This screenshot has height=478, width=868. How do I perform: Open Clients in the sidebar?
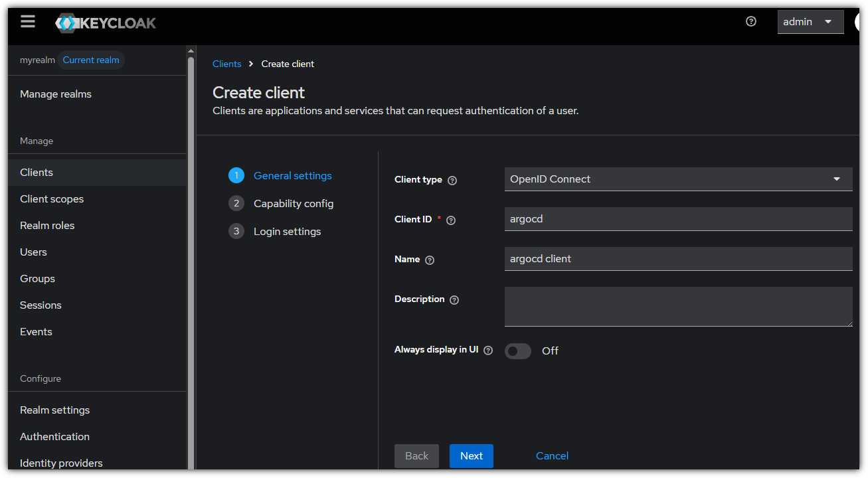point(97,173)
